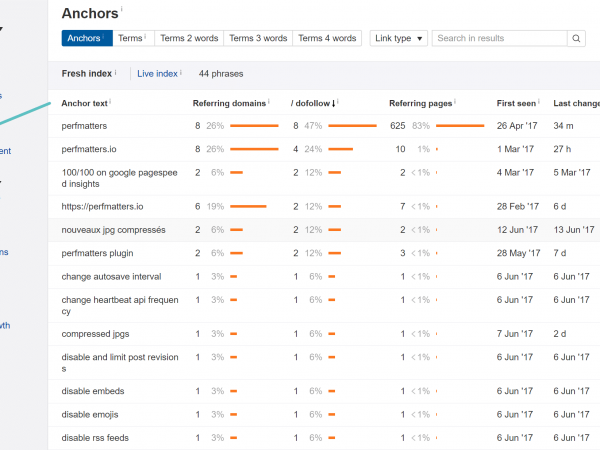The image size is (600, 450).
Task: Open the Terms 3 words tab
Action: point(257,39)
